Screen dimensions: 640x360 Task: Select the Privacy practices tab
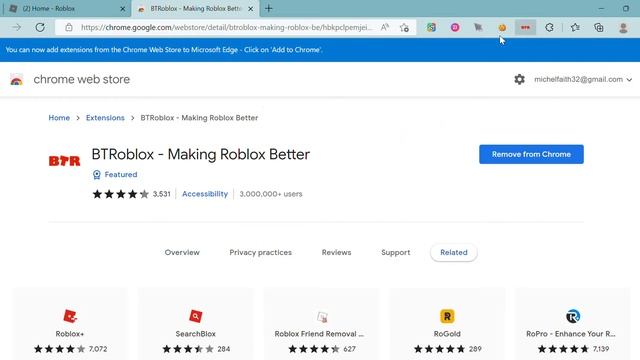260,252
